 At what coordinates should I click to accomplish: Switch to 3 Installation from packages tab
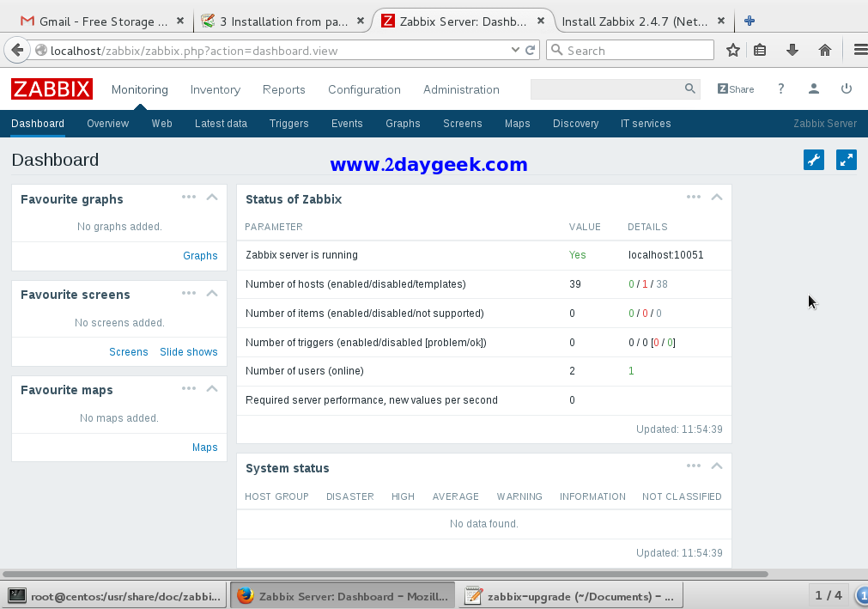[x=282, y=21]
